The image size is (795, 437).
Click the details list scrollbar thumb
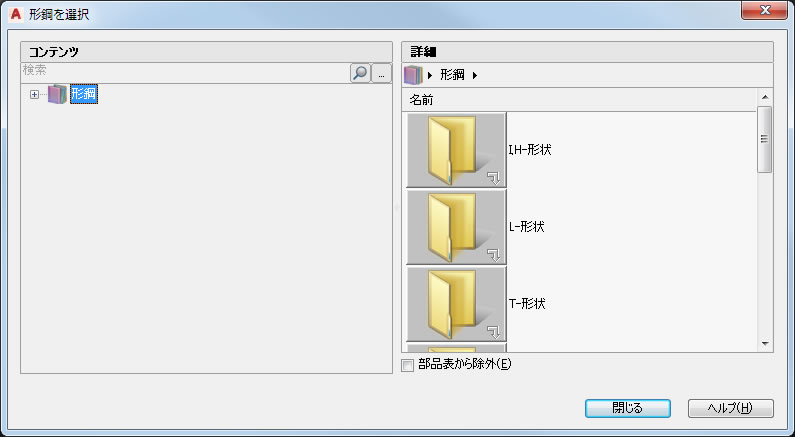click(765, 139)
